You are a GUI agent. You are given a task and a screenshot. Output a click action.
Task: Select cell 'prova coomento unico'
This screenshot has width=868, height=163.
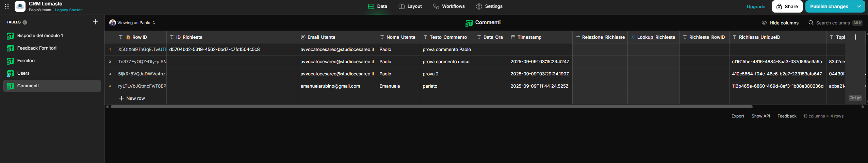447,62
